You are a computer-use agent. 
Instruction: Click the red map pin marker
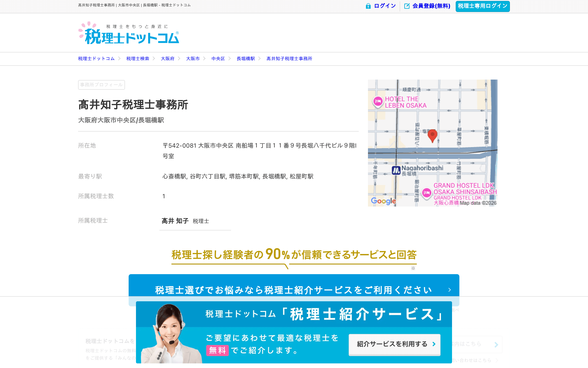click(x=432, y=136)
